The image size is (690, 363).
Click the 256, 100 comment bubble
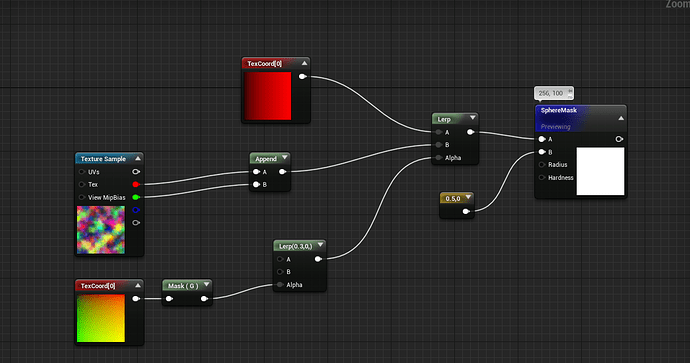tap(553, 93)
